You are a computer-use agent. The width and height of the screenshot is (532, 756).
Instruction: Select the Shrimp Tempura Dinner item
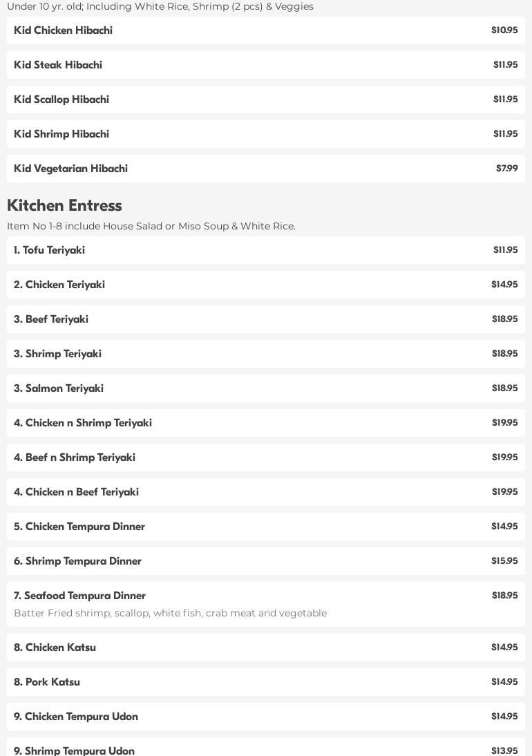pyautogui.click(x=265, y=561)
